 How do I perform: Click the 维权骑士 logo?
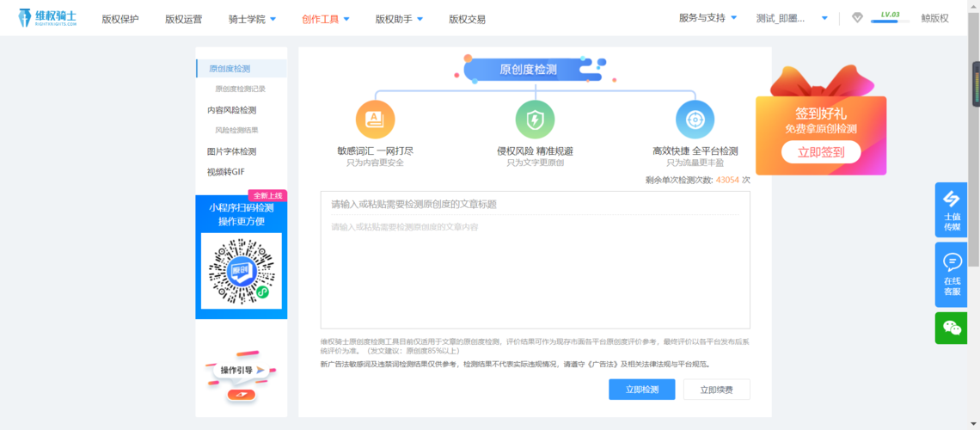coord(47,17)
